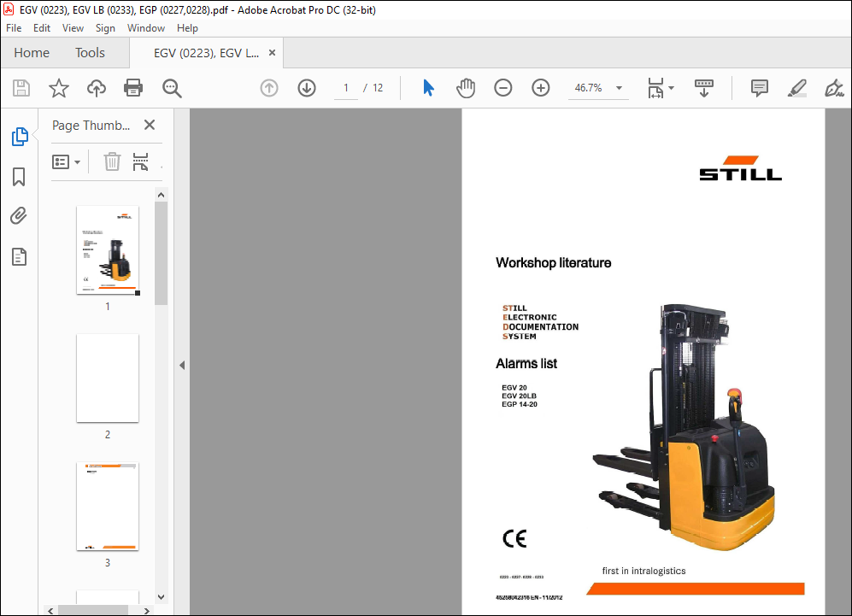Open the find text magnifier
Viewport: 852px width, 616px height.
click(x=172, y=88)
